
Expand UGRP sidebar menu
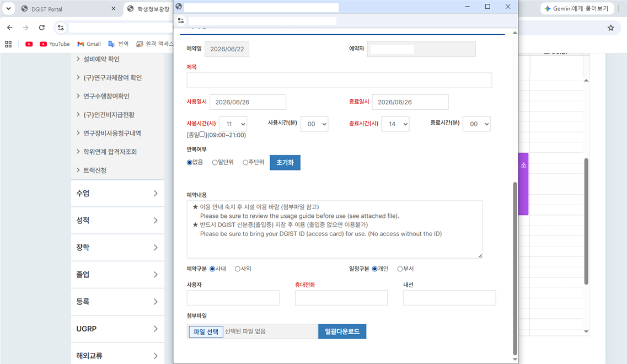coord(117,329)
